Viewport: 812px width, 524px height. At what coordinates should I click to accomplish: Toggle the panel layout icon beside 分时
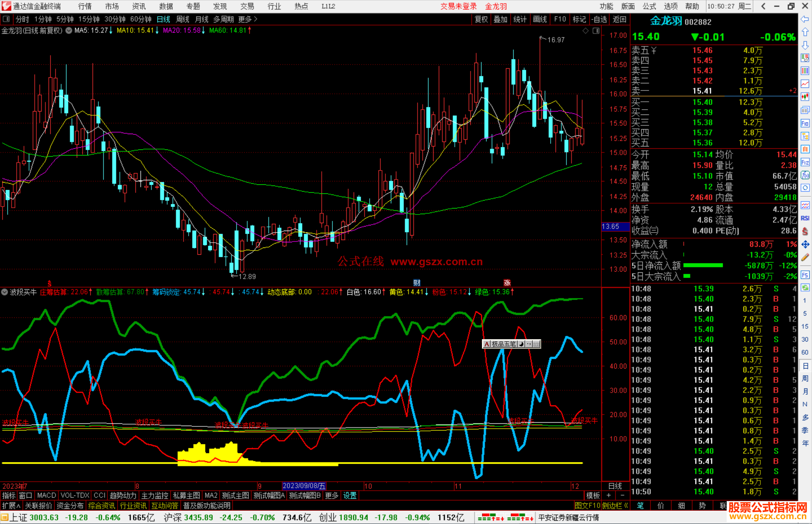tap(6, 19)
